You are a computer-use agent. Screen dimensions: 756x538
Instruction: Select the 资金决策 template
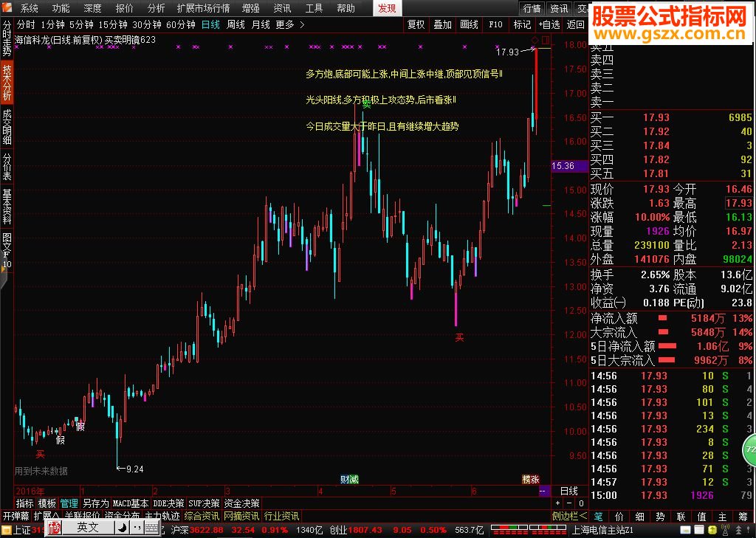241,503
